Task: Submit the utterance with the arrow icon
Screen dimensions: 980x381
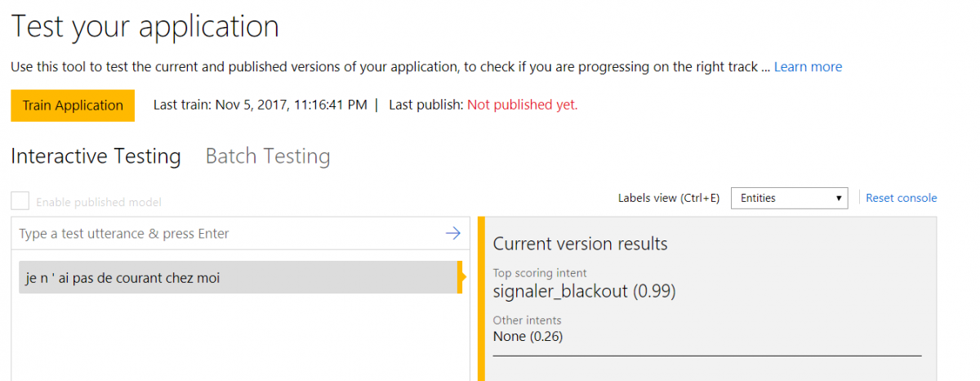Action: coord(452,234)
